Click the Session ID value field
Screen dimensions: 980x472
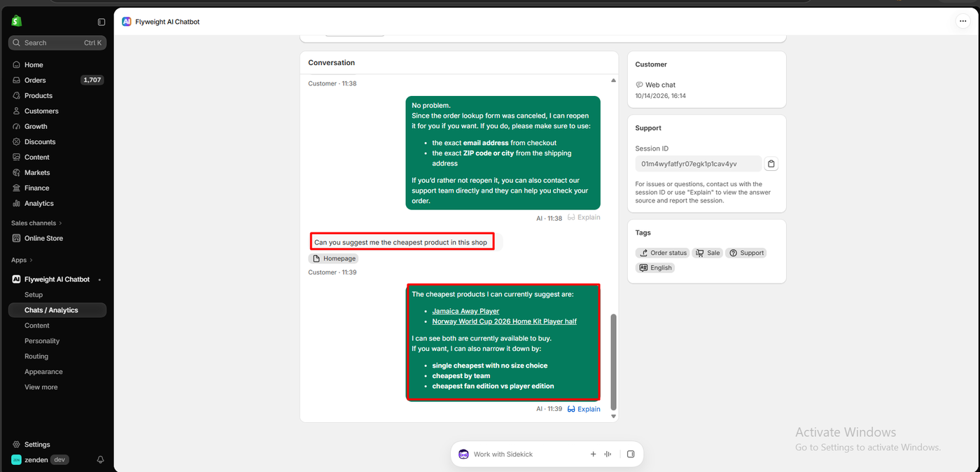coord(698,164)
